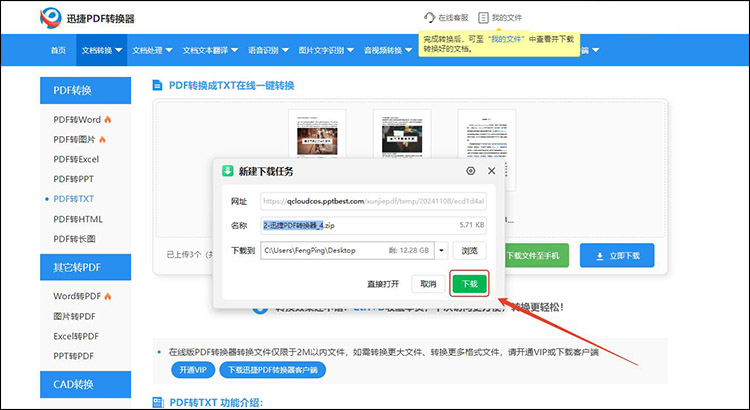The height and width of the screenshot is (410, 750).
Task: Close the 新建下载任务 dialog
Action: coord(491,171)
